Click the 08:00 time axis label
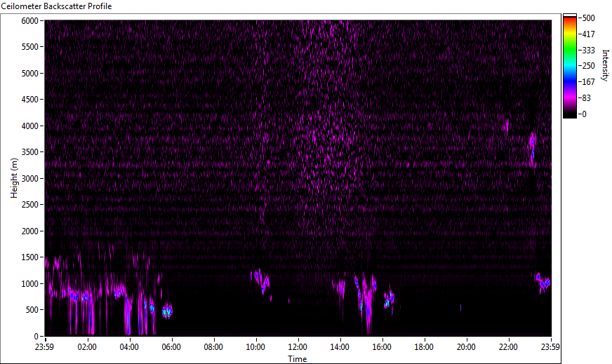612x364 pixels. 213,347
